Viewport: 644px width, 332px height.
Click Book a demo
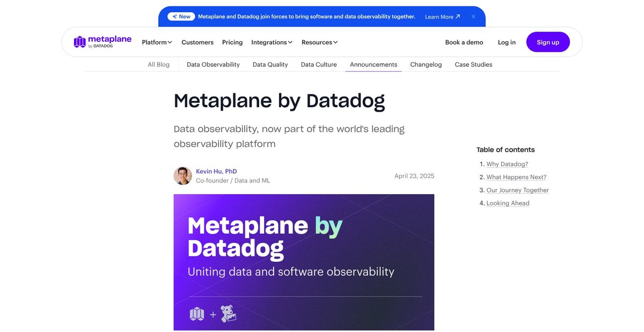point(464,42)
